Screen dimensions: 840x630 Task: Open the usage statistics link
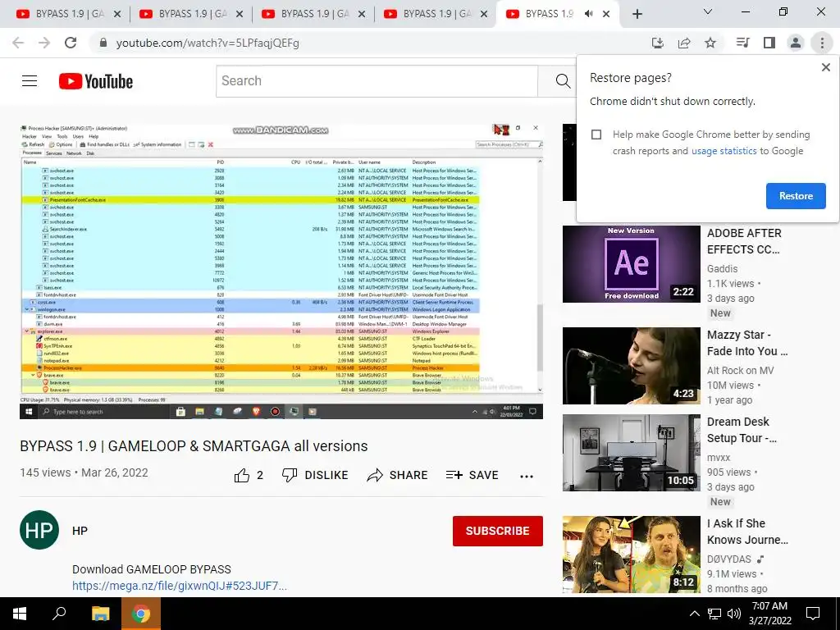click(724, 151)
